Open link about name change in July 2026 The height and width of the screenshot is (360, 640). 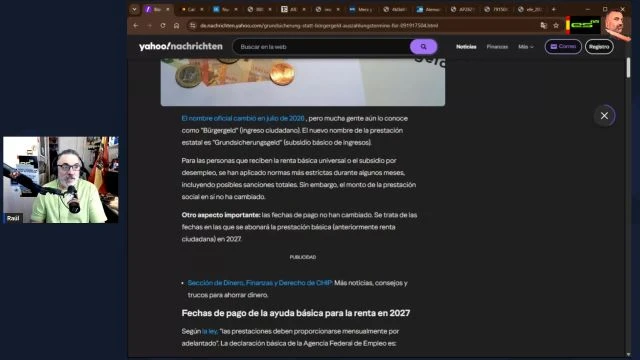pos(243,118)
